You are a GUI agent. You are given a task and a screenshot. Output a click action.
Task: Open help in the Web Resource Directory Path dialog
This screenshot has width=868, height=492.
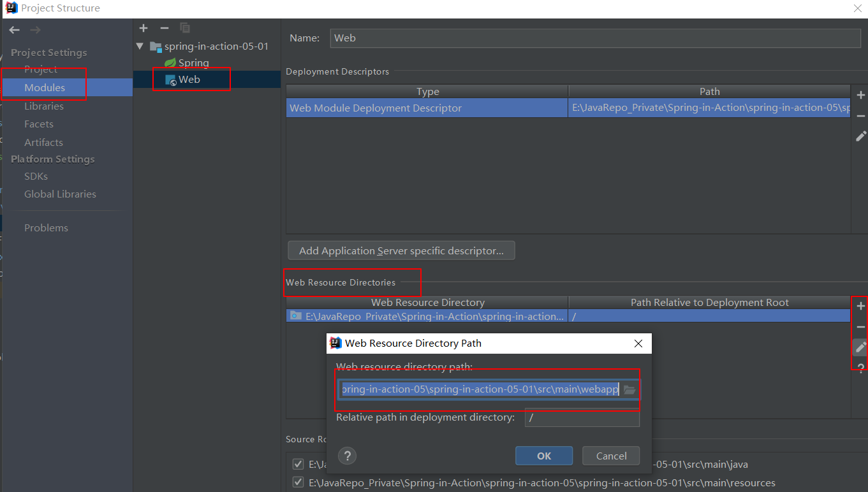pos(347,456)
